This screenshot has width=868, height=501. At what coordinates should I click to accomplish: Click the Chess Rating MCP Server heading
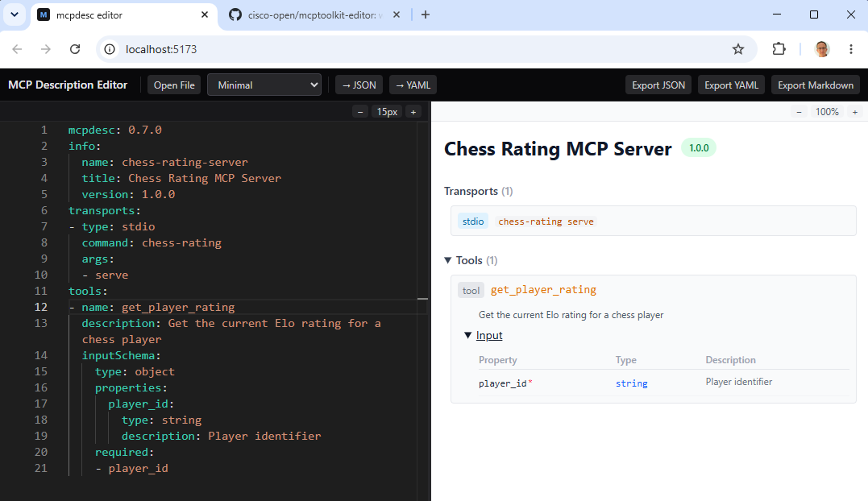click(558, 149)
